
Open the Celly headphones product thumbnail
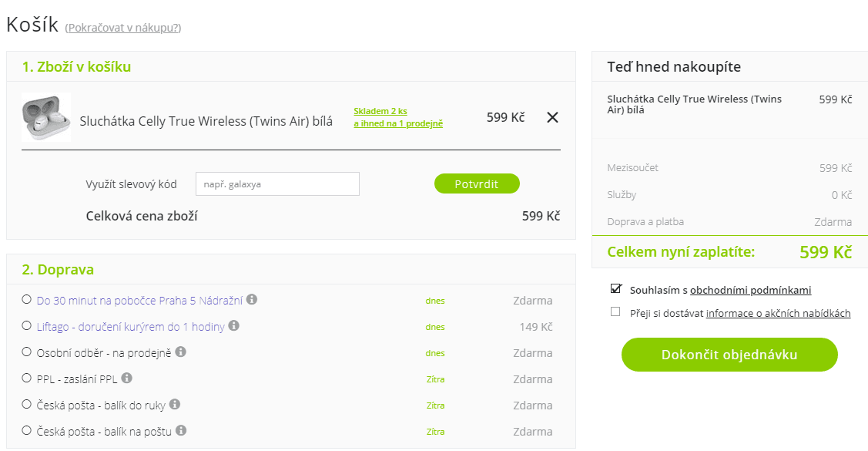(x=46, y=117)
